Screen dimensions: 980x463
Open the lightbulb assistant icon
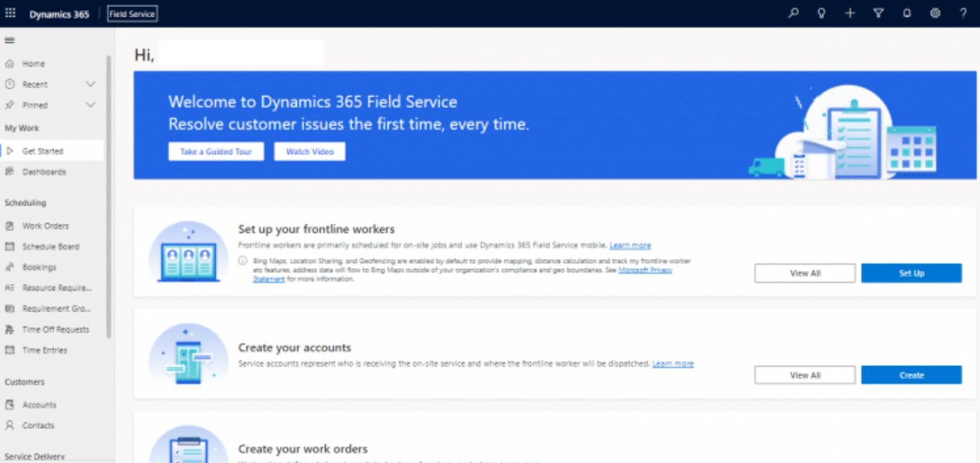[822, 13]
